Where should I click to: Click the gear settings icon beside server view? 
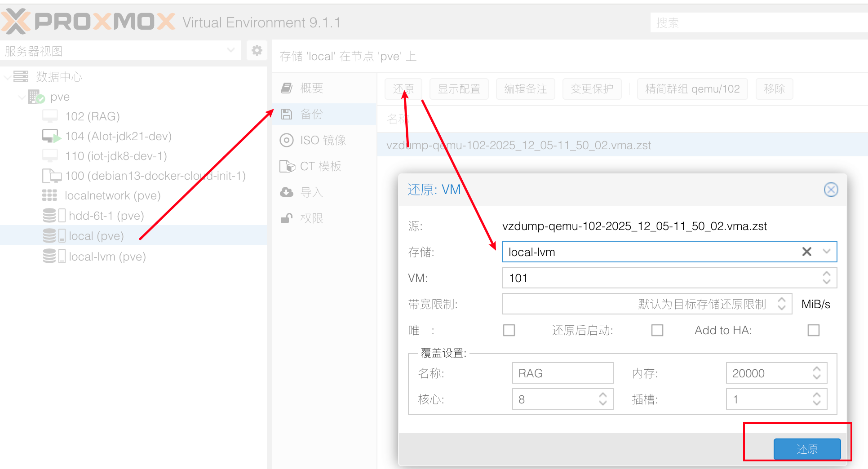(x=257, y=50)
